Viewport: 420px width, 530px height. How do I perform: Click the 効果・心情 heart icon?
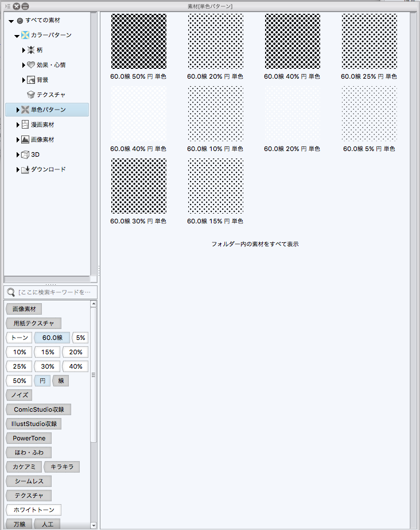coord(31,65)
